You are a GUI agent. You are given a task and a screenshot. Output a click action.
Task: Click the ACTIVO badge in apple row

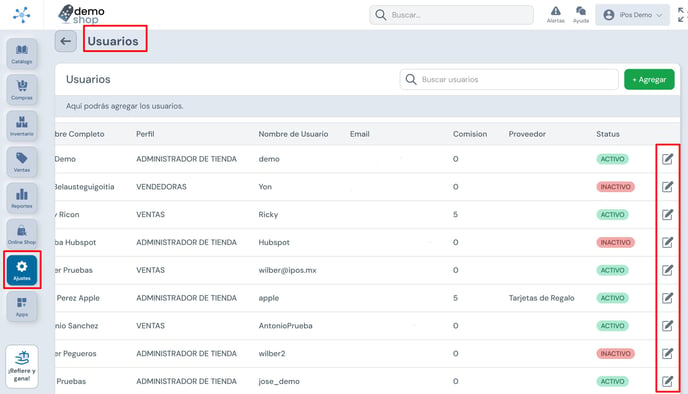(x=612, y=298)
